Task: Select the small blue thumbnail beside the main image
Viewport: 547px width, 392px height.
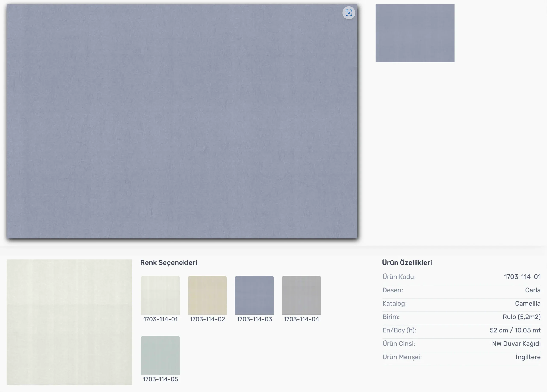Action: (x=415, y=33)
